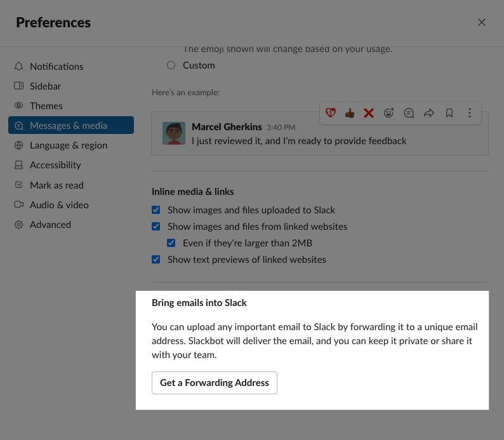Image resolution: width=504 pixels, height=440 pixels.
Task: Click the red X emoji reaction
Action: (x=369, y=113)
